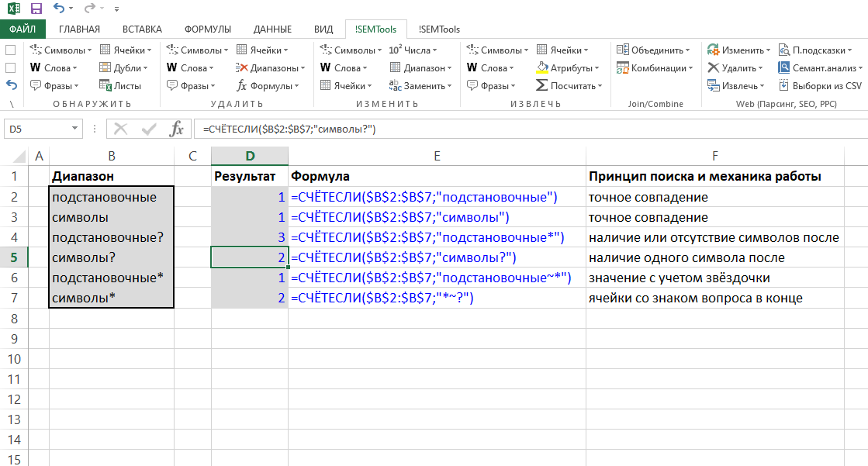Switch to the ВИД tab
This screenshot has height=466, width=868.
(x=323, y=29)
